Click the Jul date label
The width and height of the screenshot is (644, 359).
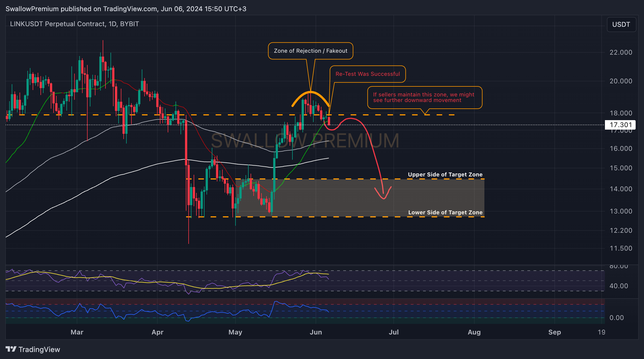[394, 332]
